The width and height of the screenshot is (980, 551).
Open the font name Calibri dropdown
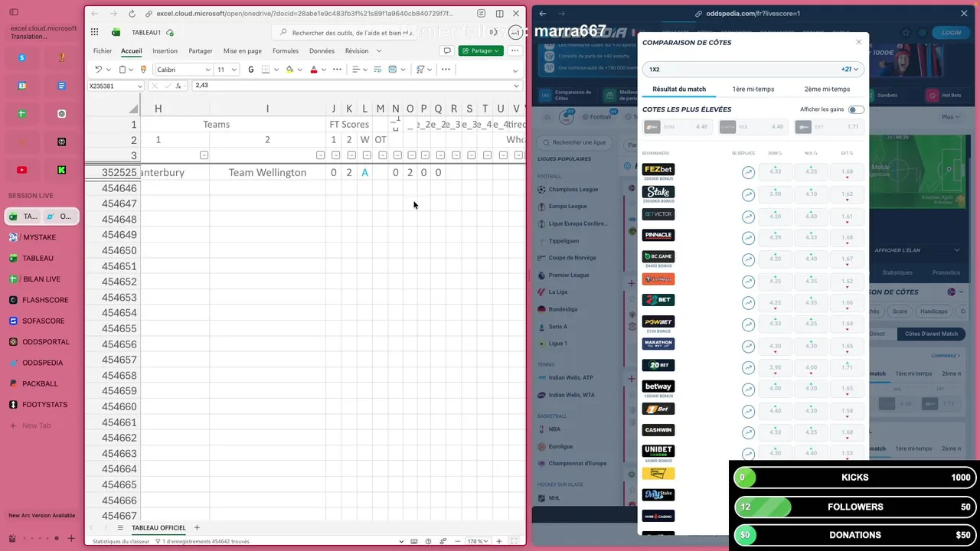[x=207, y=70]
